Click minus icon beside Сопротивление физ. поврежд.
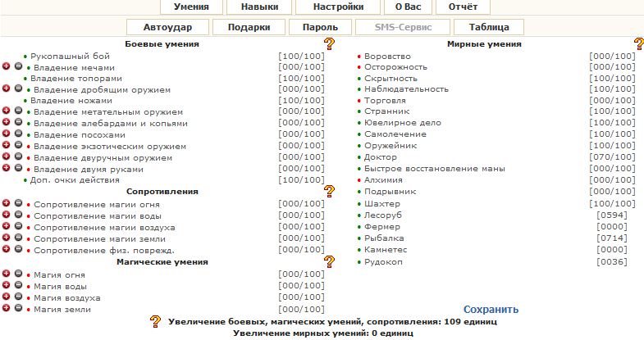The height and width of the screenshot is (340, 644). coord(18,249)
